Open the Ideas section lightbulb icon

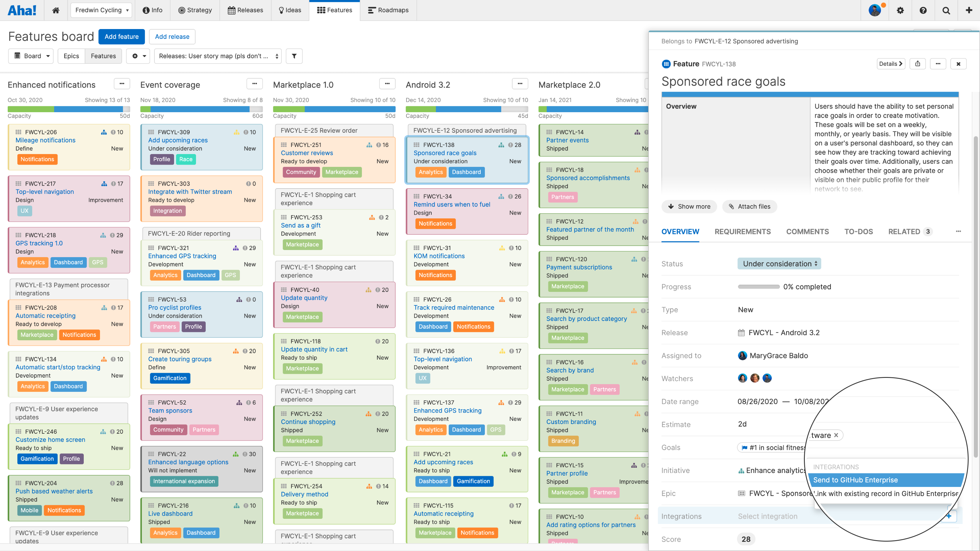tap(281, 10)
